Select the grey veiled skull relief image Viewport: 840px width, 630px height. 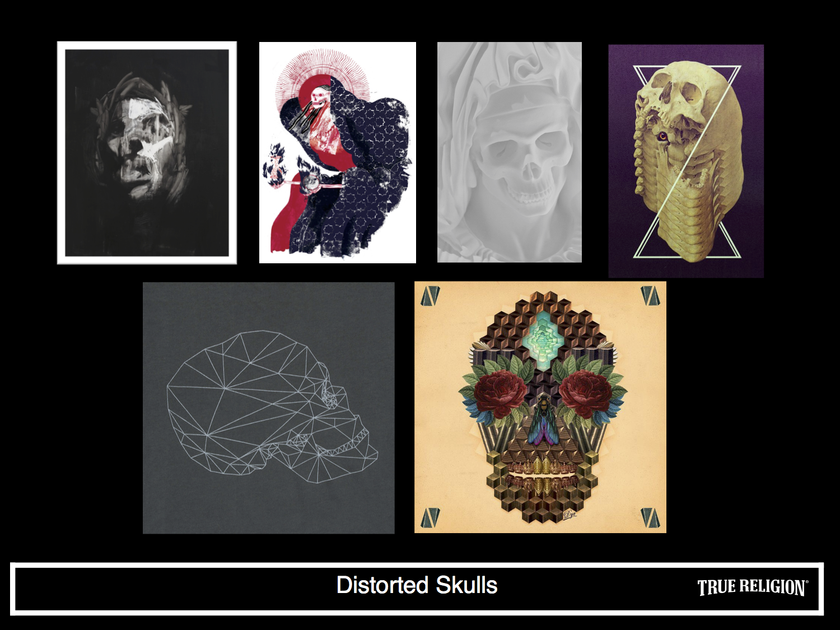pos(510,152)
